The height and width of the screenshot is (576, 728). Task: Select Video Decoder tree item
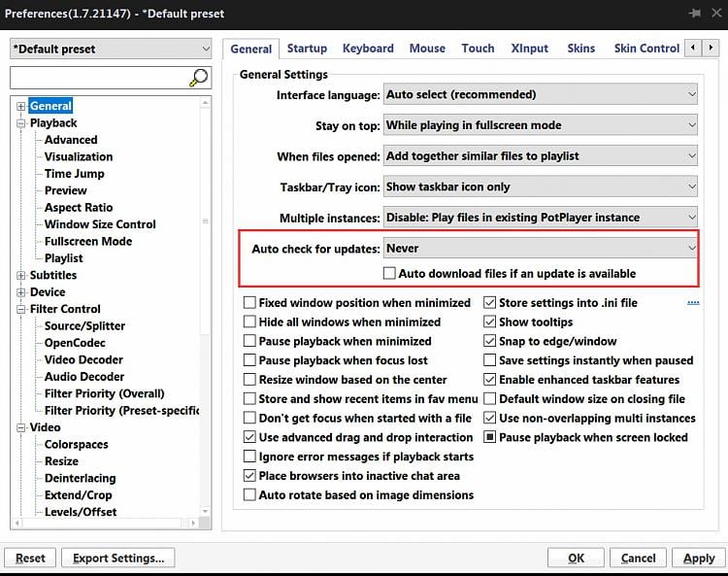[83, 360]
